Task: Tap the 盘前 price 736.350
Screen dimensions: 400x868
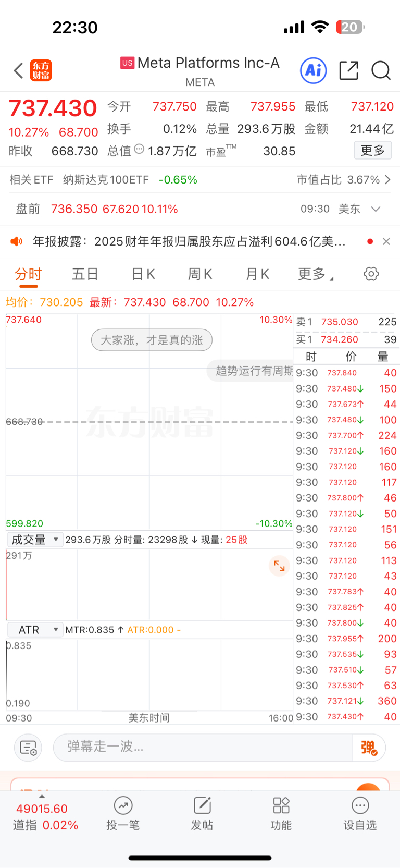Action: [x=74, y=209]
